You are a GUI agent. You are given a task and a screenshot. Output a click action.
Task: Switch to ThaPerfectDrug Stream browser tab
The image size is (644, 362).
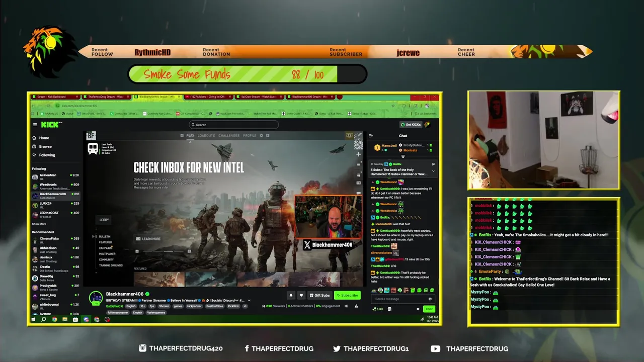point(106,97)
